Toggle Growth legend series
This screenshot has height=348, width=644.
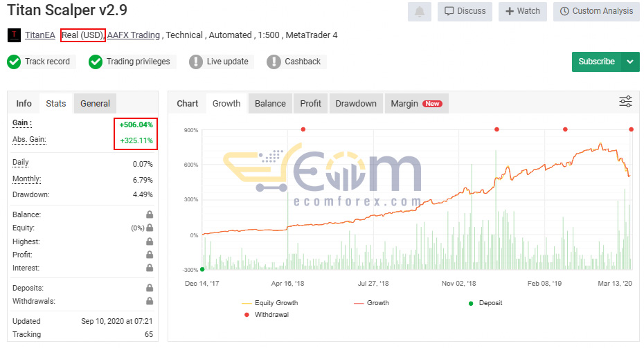click(x=371, y=303)
